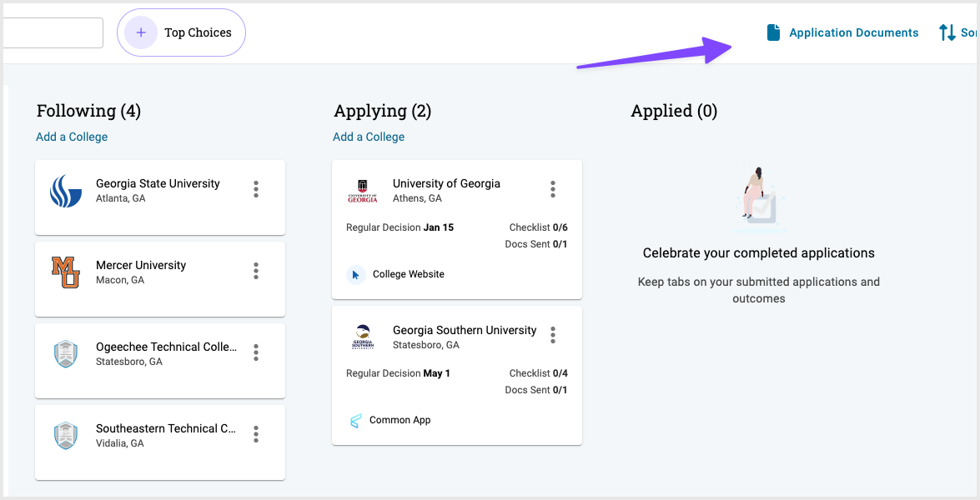The image size is (980, 500).
Task: Click Docs Sent 0/1 on University of Georgia
Action: click(536, 245)
